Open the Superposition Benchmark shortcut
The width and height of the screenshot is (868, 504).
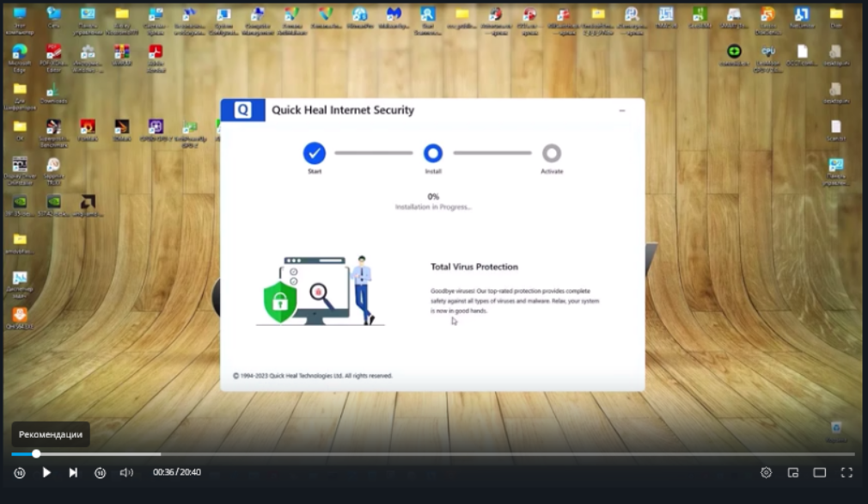53,133
